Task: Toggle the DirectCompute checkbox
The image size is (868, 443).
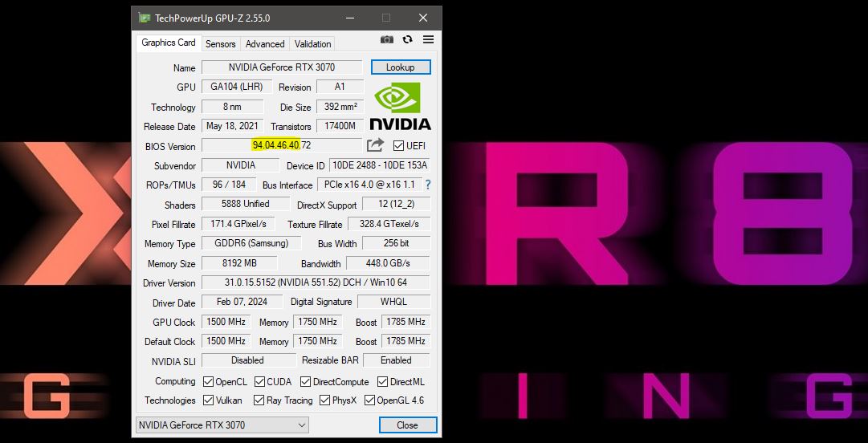Action: point(306,382)
